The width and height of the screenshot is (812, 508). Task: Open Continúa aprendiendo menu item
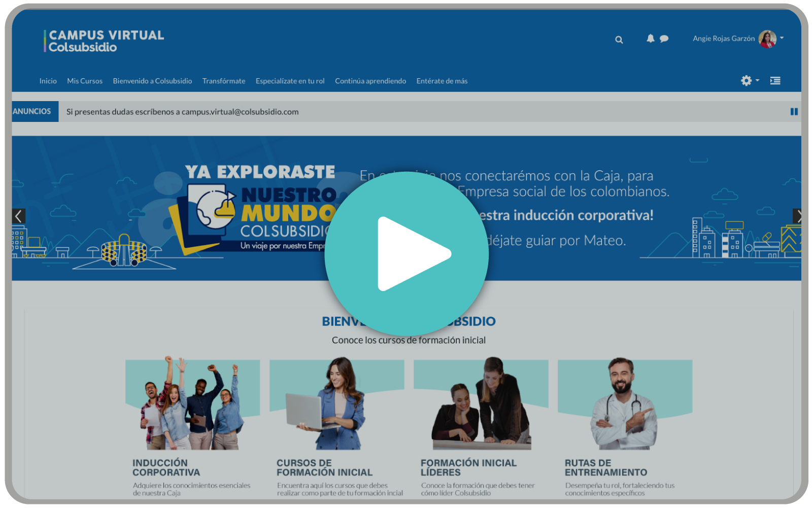point(370,81)
